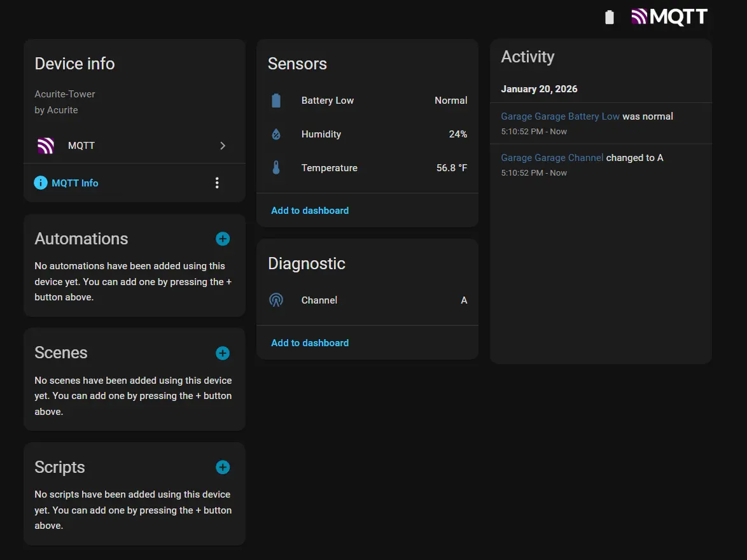Screen dimensions: 747x560
Task: Click the Battery Low sensor icon
Action: click(276, 101)
